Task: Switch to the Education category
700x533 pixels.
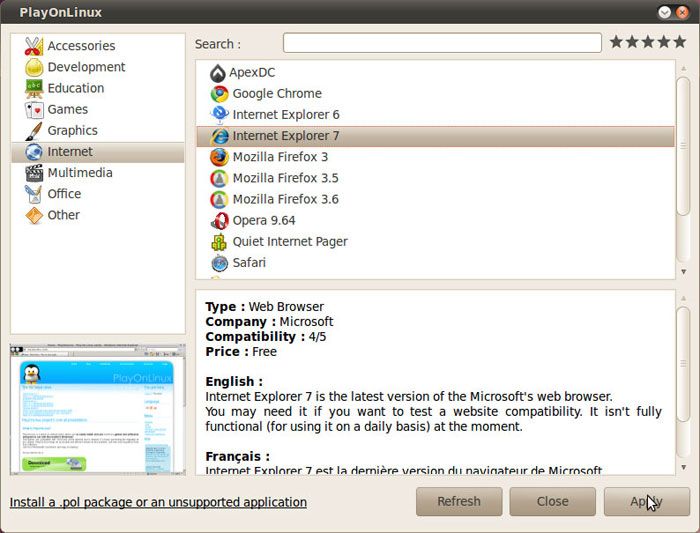Action: click(x=98, y=88)
